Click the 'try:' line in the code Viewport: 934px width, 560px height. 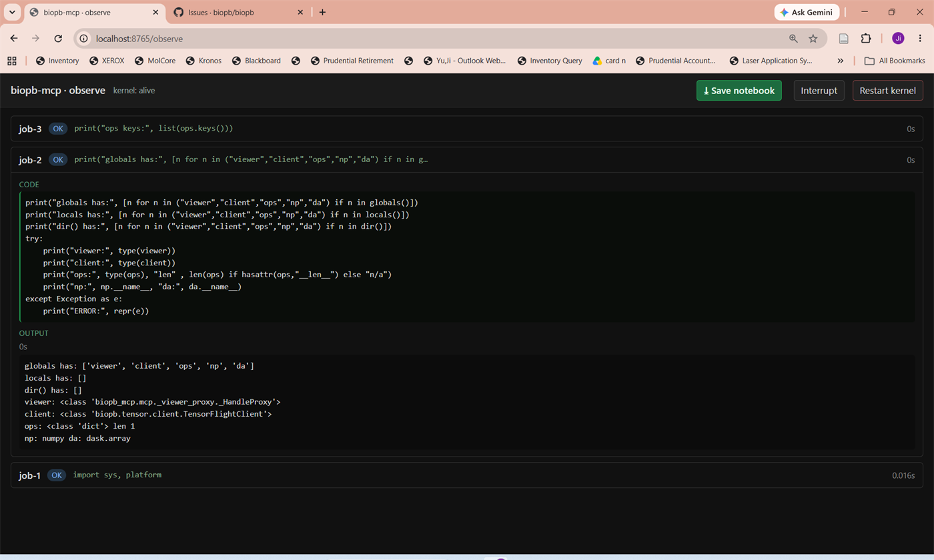[x=34, y=239]
